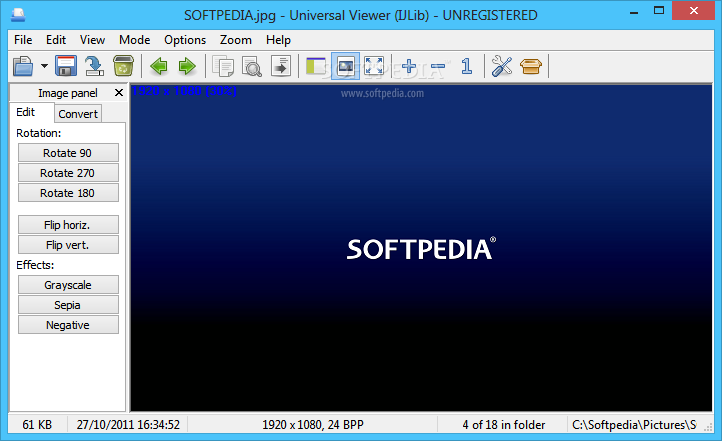Open configuration via wrench and screwdriver icon
Viewport: 722px width, 441px height.
point(502,66)
